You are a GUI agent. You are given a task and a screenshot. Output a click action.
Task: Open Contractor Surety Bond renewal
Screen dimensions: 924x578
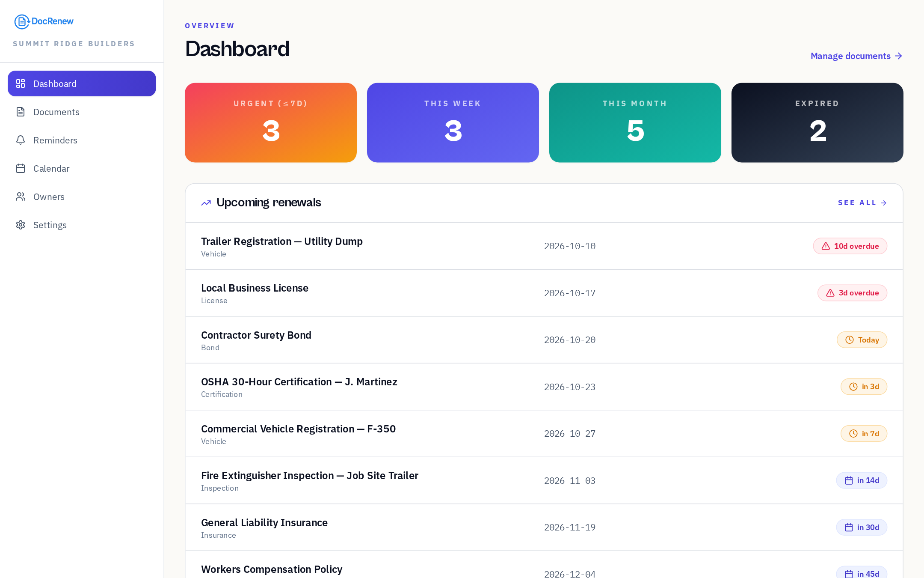click(x=544, y=340)
